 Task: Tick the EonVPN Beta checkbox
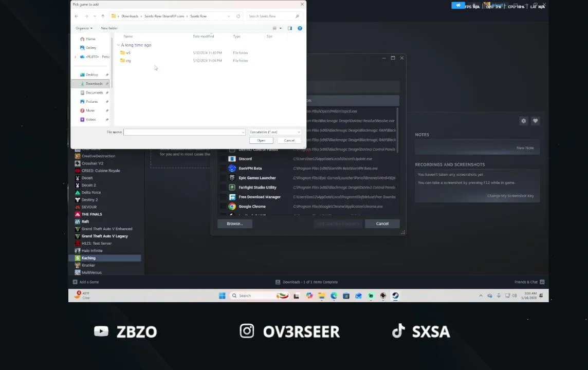223,169
